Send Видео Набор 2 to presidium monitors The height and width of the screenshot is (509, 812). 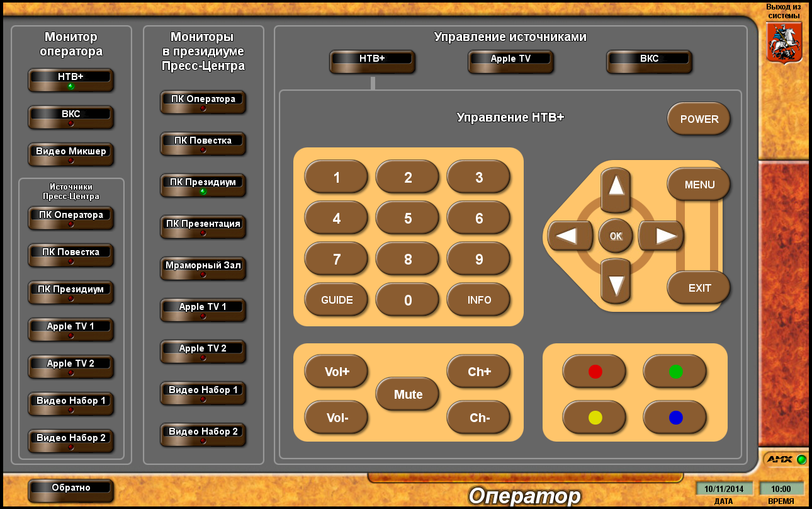point(203,435)
